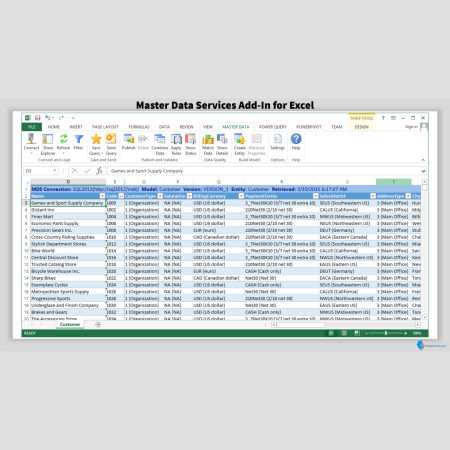The width and height of the screenshot is (450, 450).
Task: Open the PaymentTerms column filter dropdown
Action: click(x=315, y=196)
